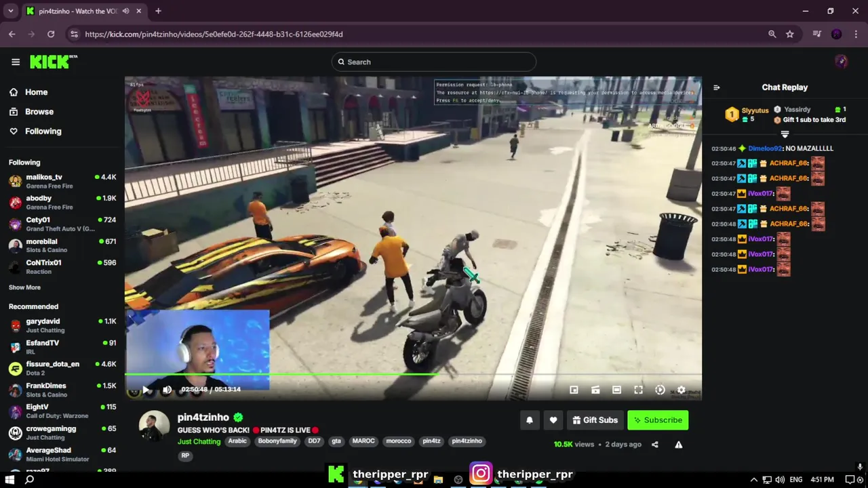This screenshot has height=488, width=868.
Task: Open the pin4tzinho channel avatar
Action: (154, 427)
